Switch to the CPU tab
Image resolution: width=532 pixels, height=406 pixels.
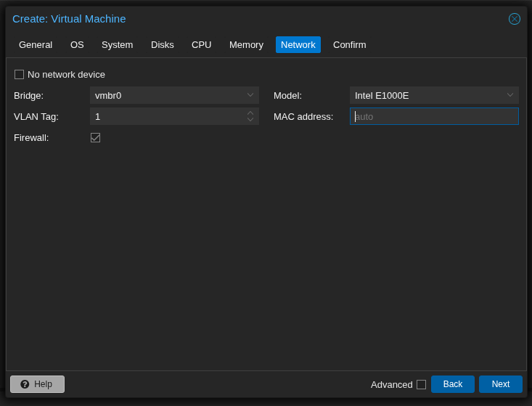[x=202, y=45]
